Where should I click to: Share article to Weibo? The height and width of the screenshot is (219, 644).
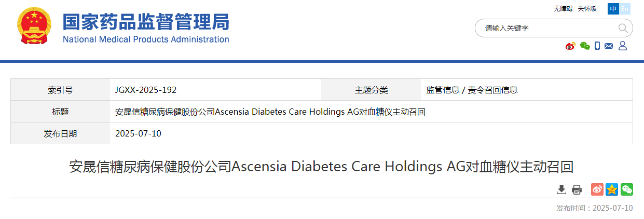pos(597,189)
